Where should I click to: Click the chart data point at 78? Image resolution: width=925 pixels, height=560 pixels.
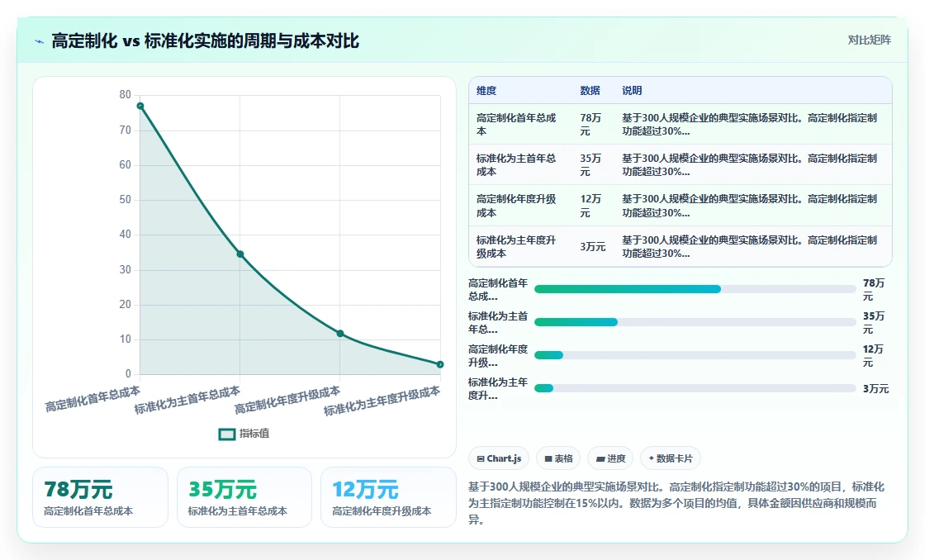pos(140,107)
